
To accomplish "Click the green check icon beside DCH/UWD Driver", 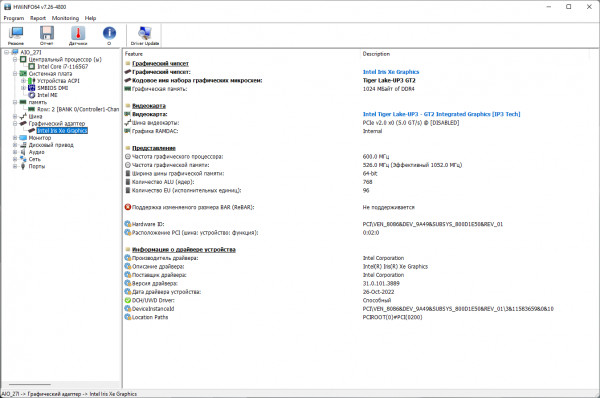I will (x=128, y=300).
